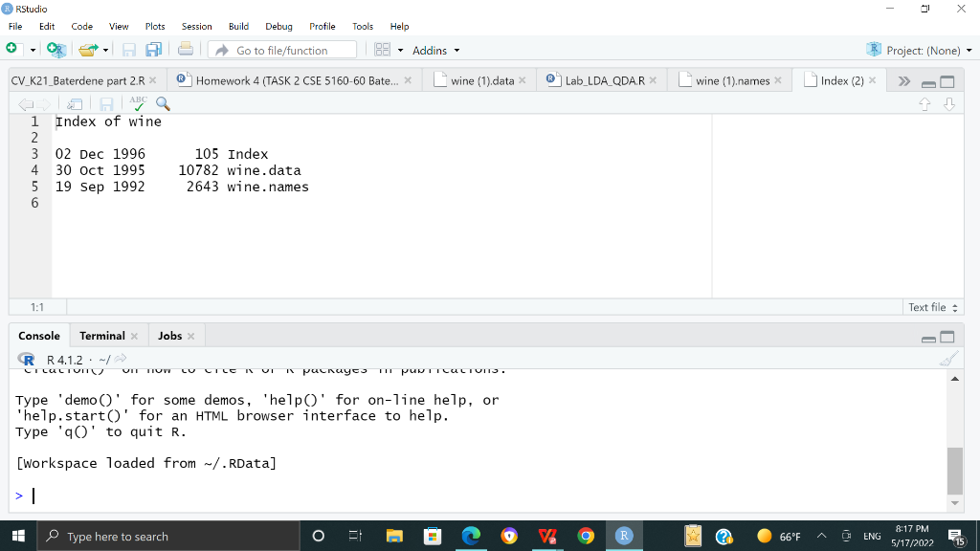Expand the Addins dropdown
Image resolution: width=980 pixels, height=551 pixels.
click(435, 51)
